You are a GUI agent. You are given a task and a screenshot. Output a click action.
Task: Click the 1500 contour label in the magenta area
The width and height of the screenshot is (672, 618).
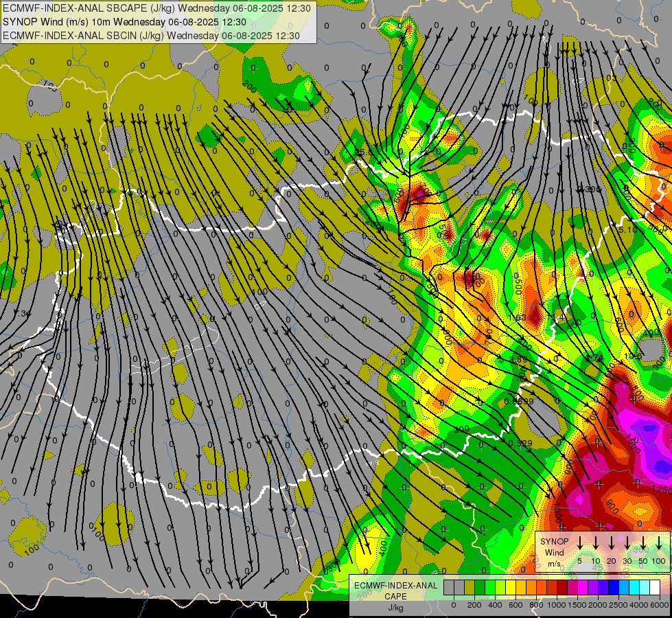click(633, 444)
